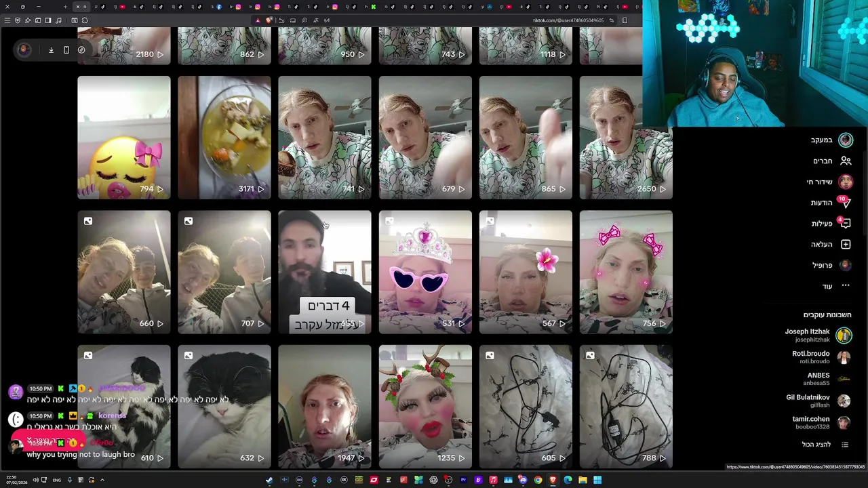868x488 pixels.
Task: Click the zoom magnifier icon in toolbar
Action: pyautogui.click(x=304, y=20)
